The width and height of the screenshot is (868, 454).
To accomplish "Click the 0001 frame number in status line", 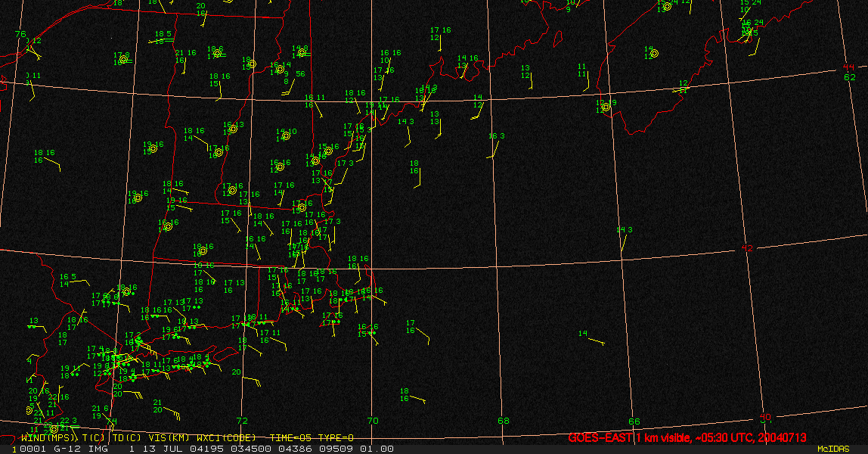I will point(33,449).
